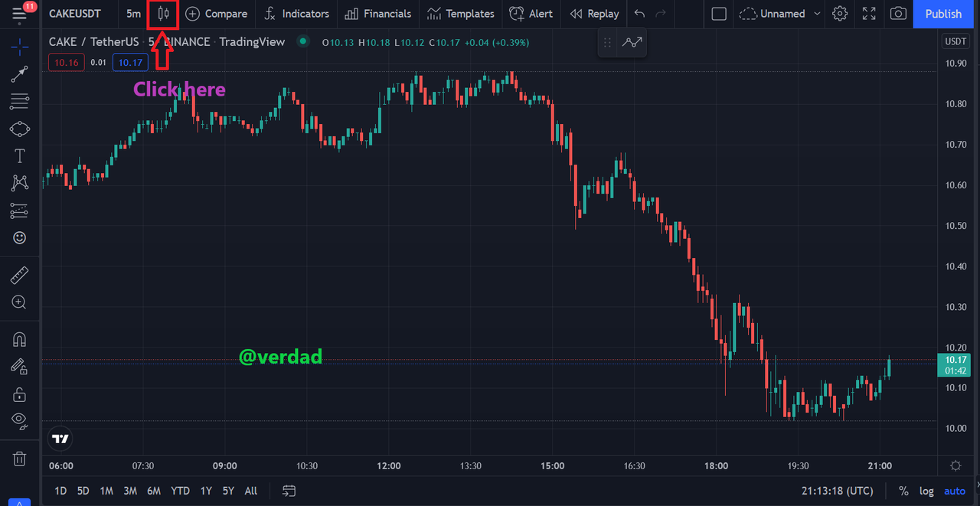Viewport: 980px width, 506px height.
Task: Set time range to All
Action: [251, 491]
